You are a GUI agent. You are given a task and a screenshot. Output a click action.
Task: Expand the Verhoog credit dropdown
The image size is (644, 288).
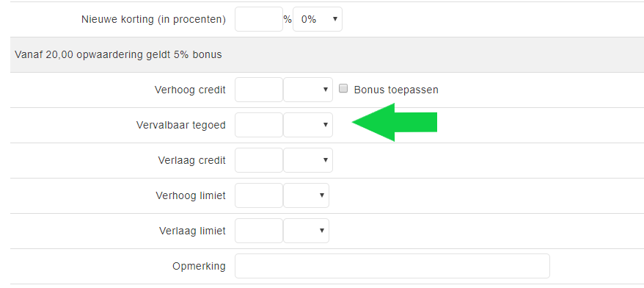pyautogui.click(x=308, y=90)
